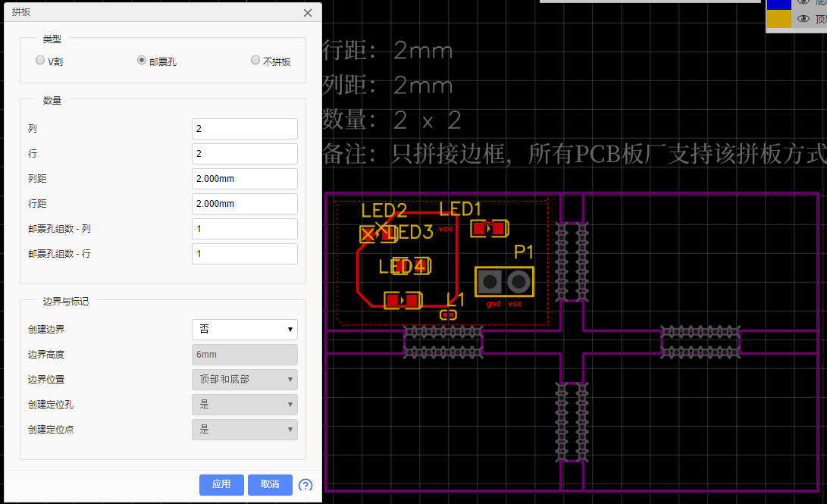Screen dimensions: 827x504
Task: Select the V割 panel type radio button
Action: pos(40,60)
